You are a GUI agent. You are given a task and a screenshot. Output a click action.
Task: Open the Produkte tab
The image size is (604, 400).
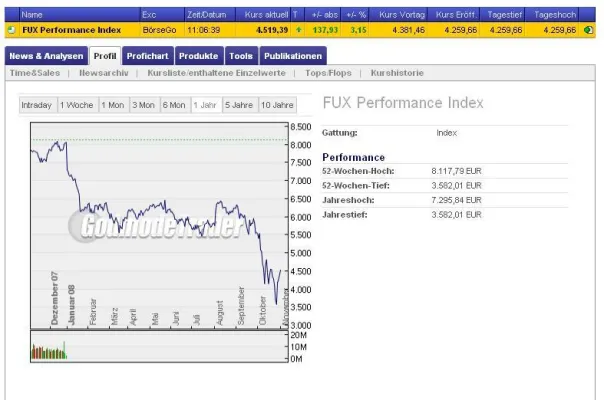click(198, 56)
